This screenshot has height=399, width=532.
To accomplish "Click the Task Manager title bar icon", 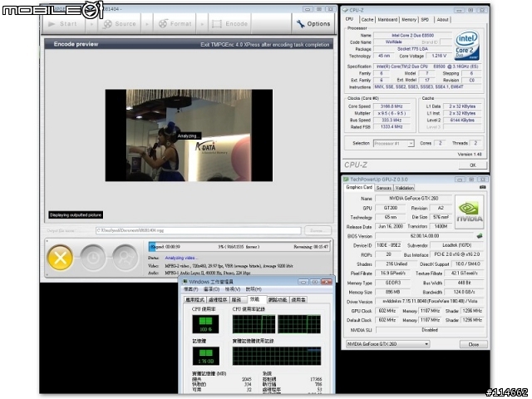I will click(185, 282).
